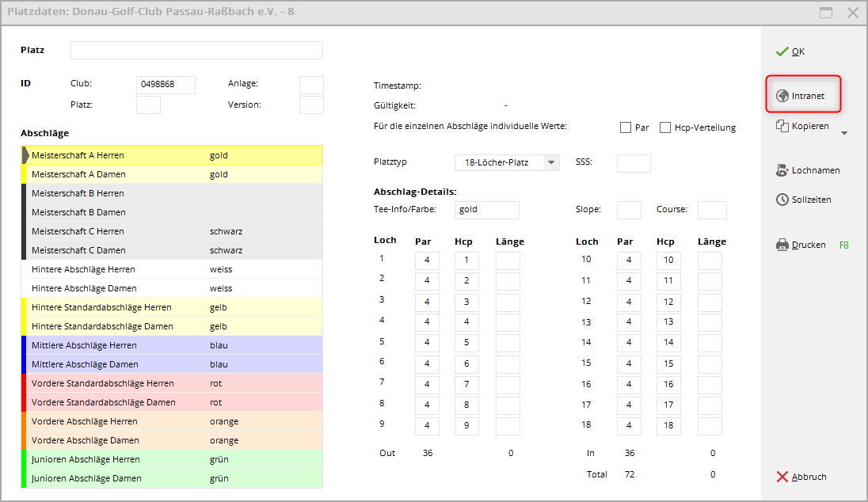Open Lochnamen via the flag icon

tap(782, 170)
